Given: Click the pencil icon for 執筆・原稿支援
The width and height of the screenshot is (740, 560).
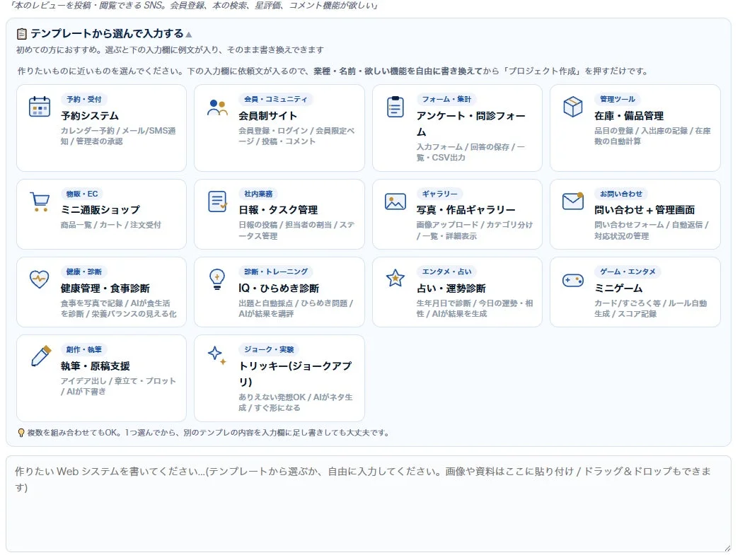Looking at the screenshot, I should coord(40,356).
